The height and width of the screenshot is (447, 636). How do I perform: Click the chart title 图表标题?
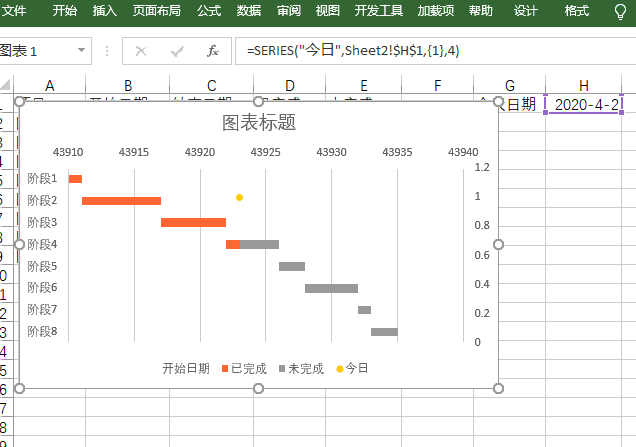click(x=259, y=122)
